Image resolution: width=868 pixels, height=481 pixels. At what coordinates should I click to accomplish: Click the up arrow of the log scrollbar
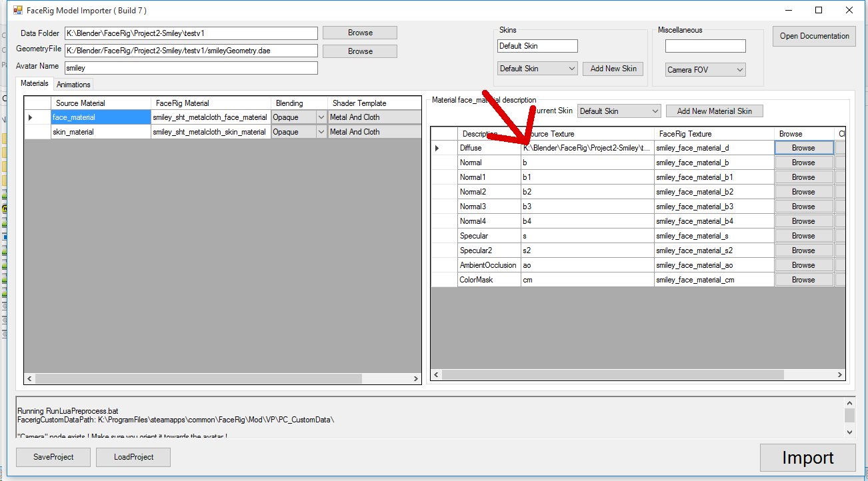[x=849, y=403]
